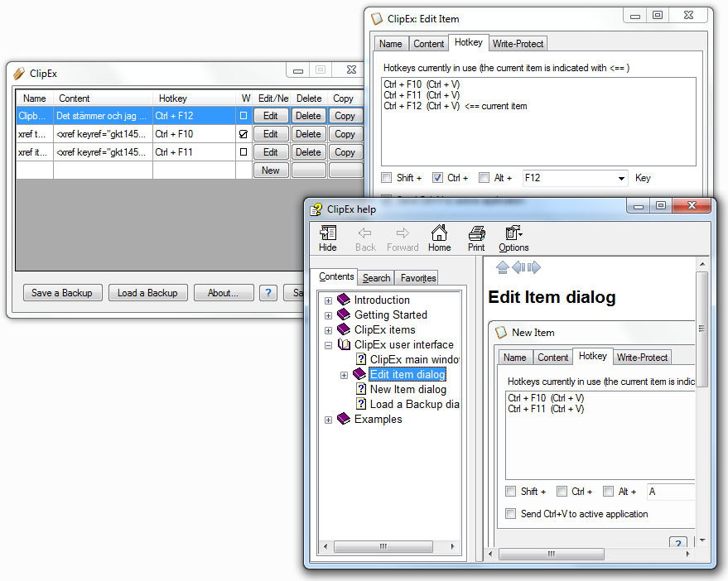Screen dimensions: 728x581
Task: Click the Back arrow in help toolbar
Action: click(x=365, y=233)
